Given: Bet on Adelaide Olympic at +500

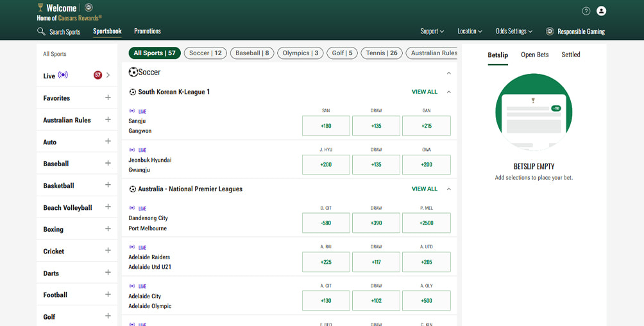Looking at the screenshot, I should click(x=427, y=300).
